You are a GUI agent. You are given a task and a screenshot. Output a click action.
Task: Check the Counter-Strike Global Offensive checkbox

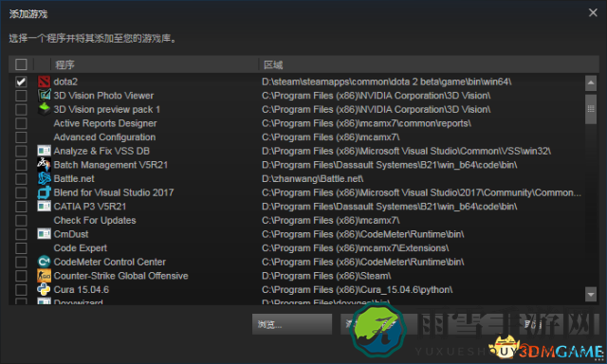[21, 276]
